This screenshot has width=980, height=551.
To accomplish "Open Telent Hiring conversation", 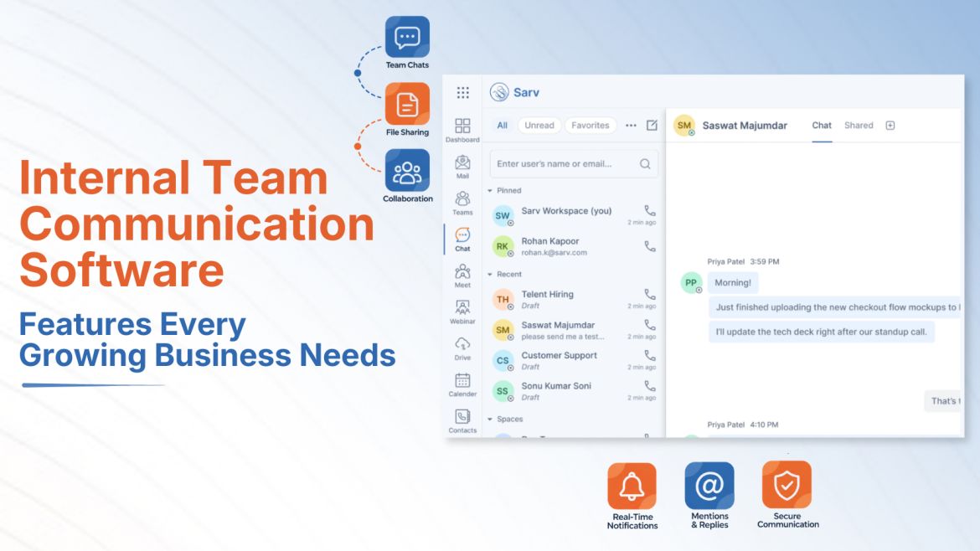I will 574,299.
